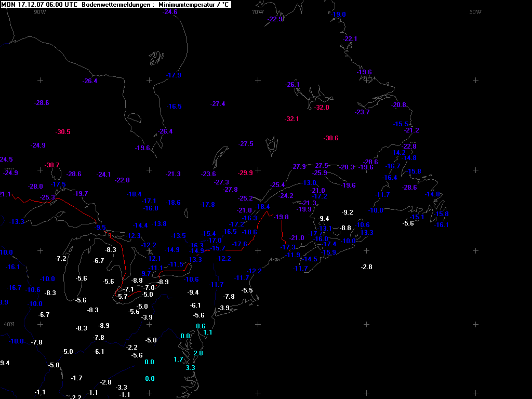
Task: Click the cyan 3.3 temperature reading
Action: coord(190,368)
